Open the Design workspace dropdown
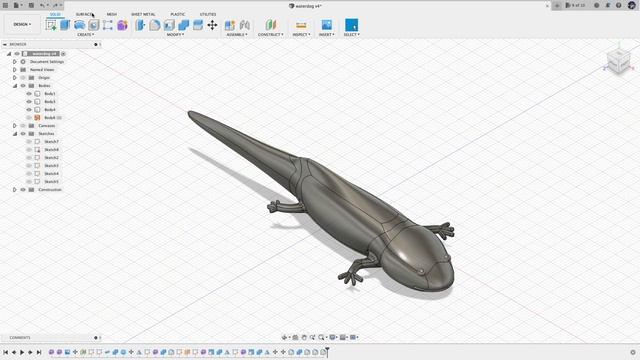 point(22,24)
